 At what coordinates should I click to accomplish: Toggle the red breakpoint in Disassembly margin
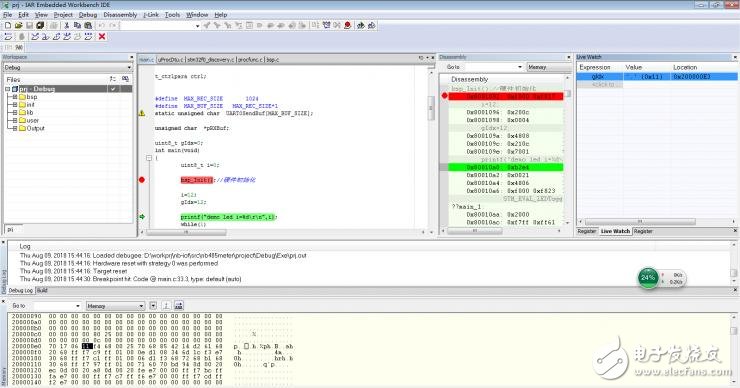(444, 96)
